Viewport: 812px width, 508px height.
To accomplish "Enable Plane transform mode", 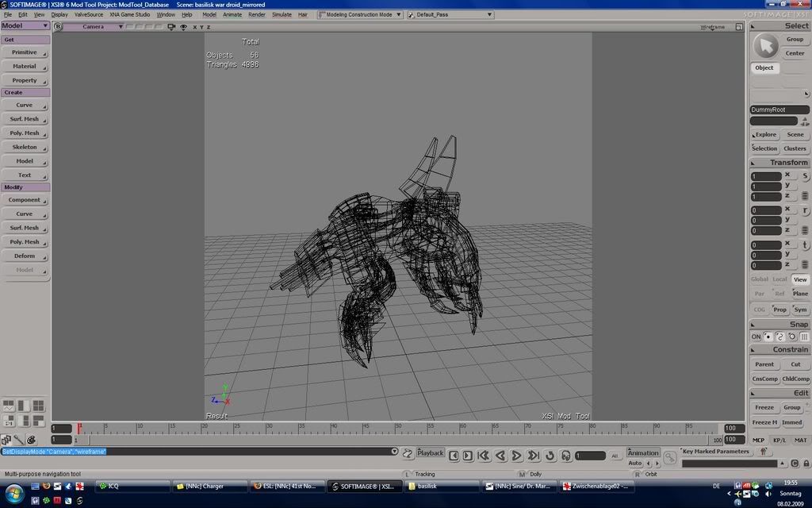I will [x=800, y=294].
